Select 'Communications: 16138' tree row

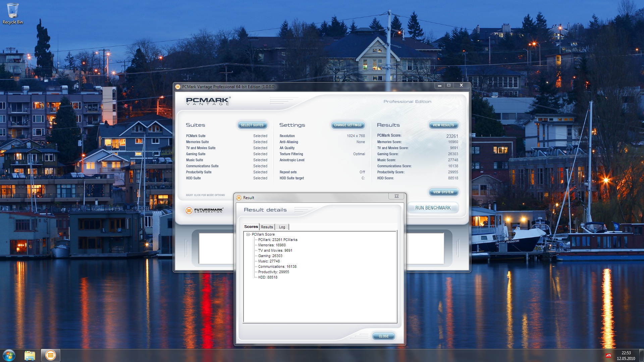277,267
